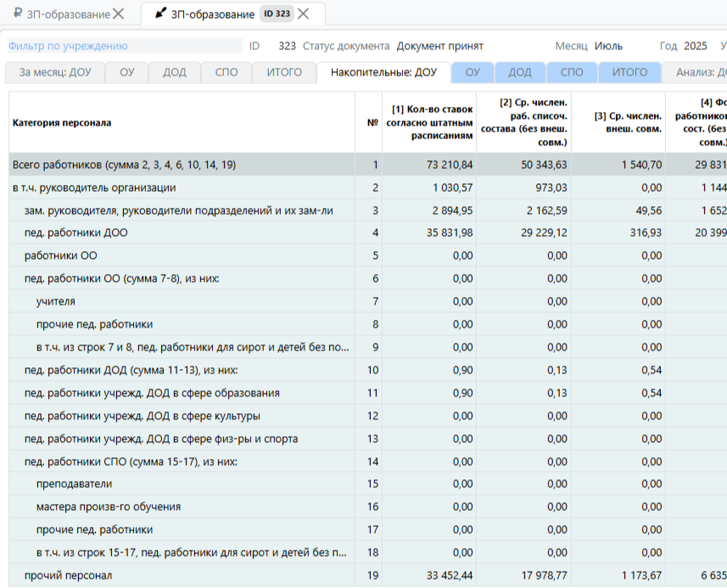Close the inactive ЗП-образование tab
The height and width of the screenshot is (588, 727).
119,14
